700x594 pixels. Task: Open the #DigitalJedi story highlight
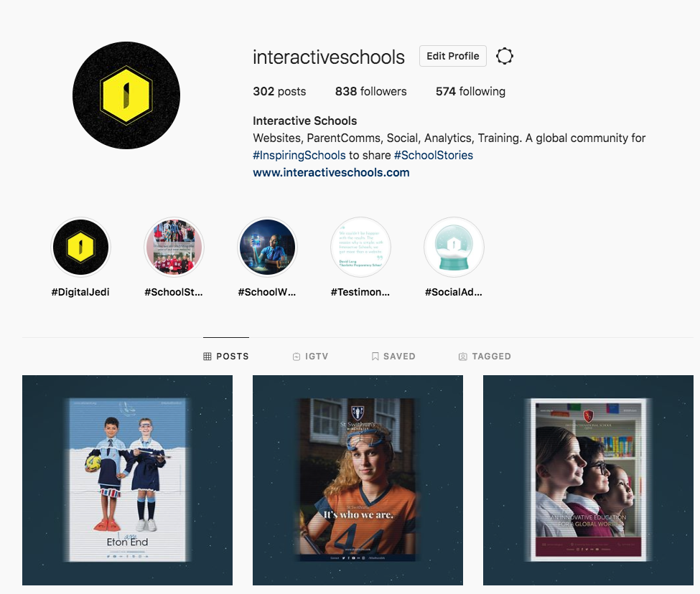pos(80,247)
